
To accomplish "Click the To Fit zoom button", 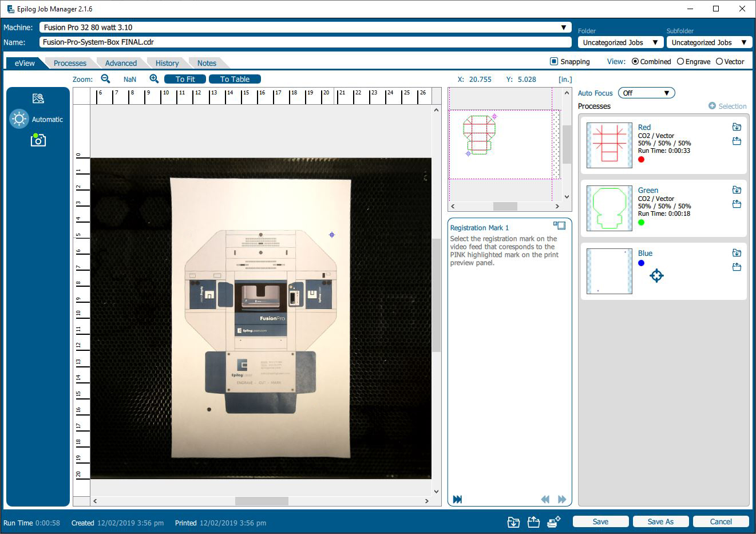I will (x=185, y=79).
